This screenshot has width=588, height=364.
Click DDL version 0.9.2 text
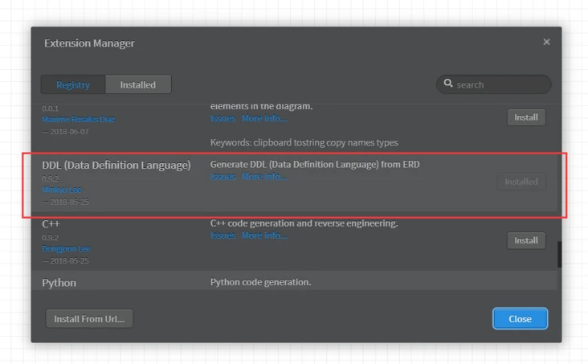[x=51, y=178]
